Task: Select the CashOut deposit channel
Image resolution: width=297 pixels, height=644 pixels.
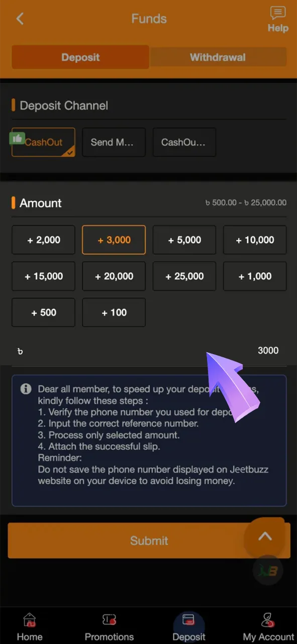Action: pos(43,142)
